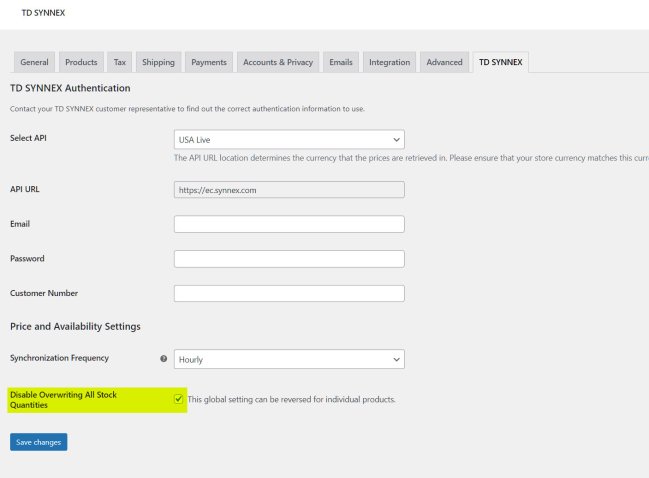The image size is (649, 478).
Task: Open the Integration tab
Action: (389, 62)
